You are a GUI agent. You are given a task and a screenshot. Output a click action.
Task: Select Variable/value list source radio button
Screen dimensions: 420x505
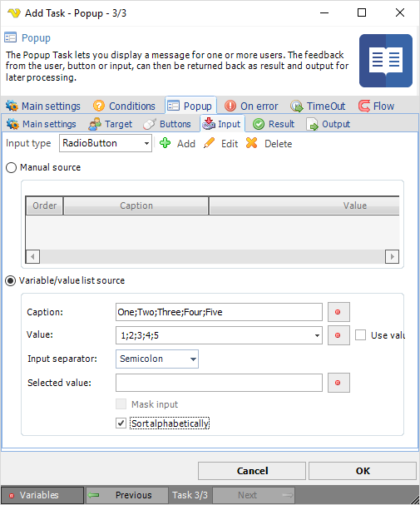11,281
